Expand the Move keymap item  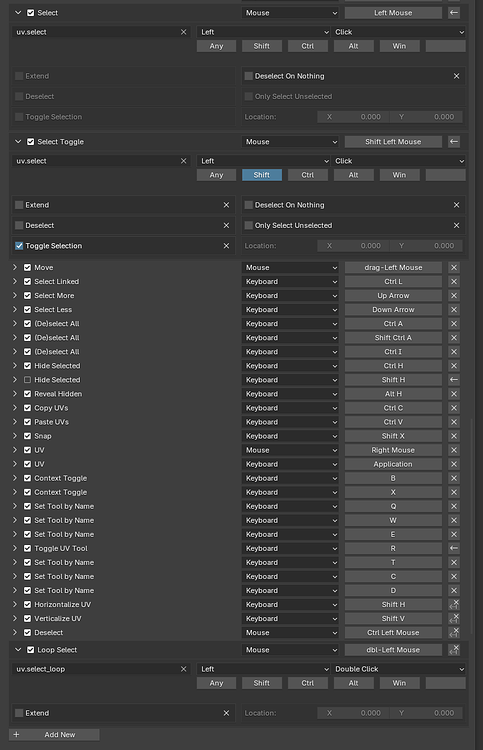tap(15, 267)
